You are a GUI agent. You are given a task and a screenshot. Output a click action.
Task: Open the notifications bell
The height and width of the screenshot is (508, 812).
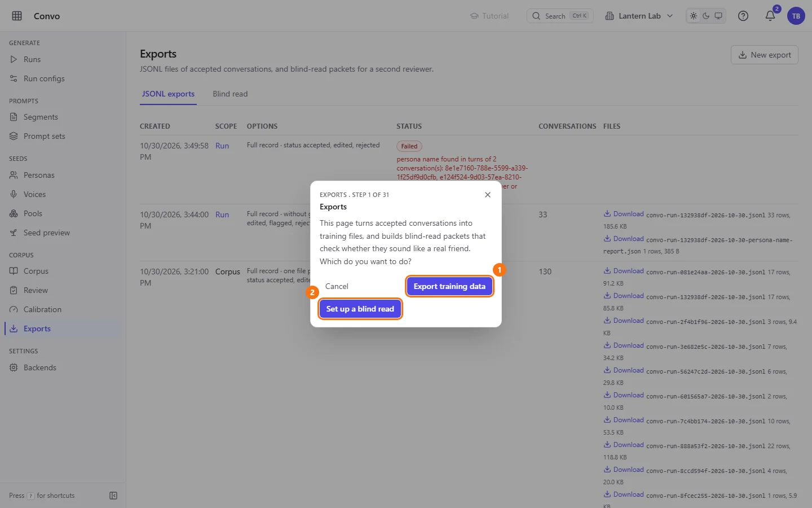[770, 16]
